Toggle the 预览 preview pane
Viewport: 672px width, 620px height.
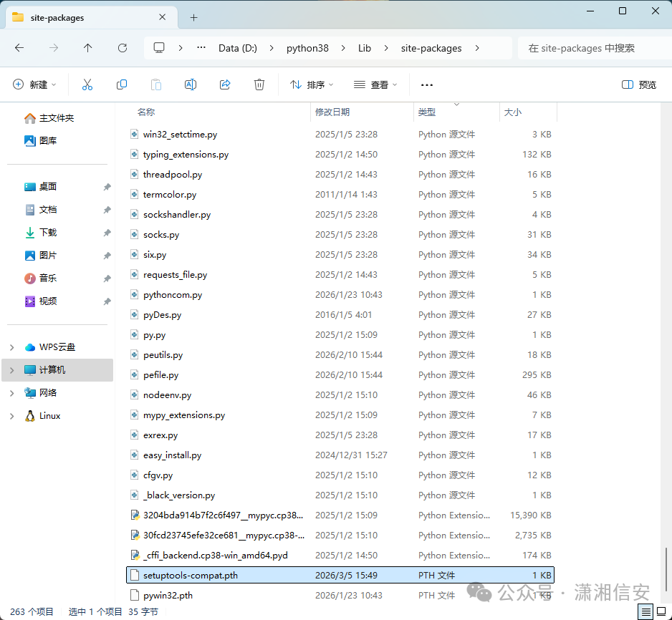click(x=638, y=84)
